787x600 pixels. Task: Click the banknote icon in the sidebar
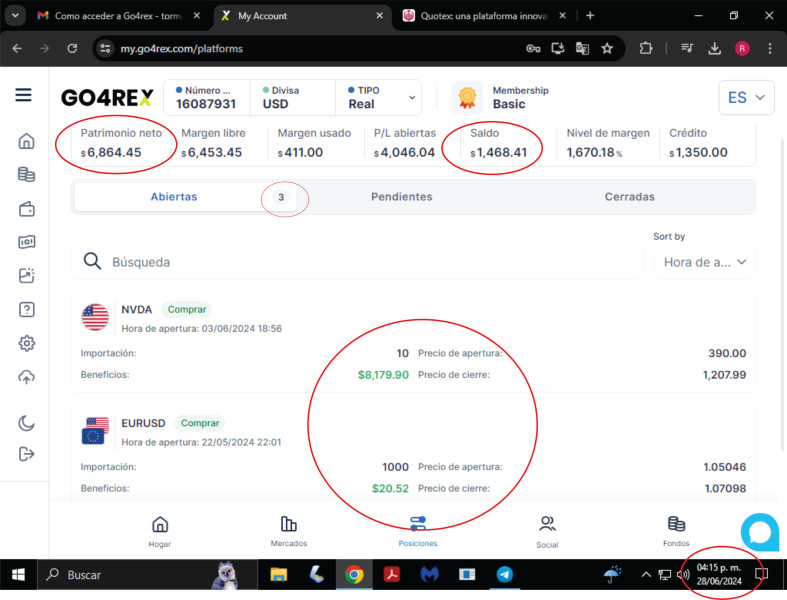[x=26, y=242]
